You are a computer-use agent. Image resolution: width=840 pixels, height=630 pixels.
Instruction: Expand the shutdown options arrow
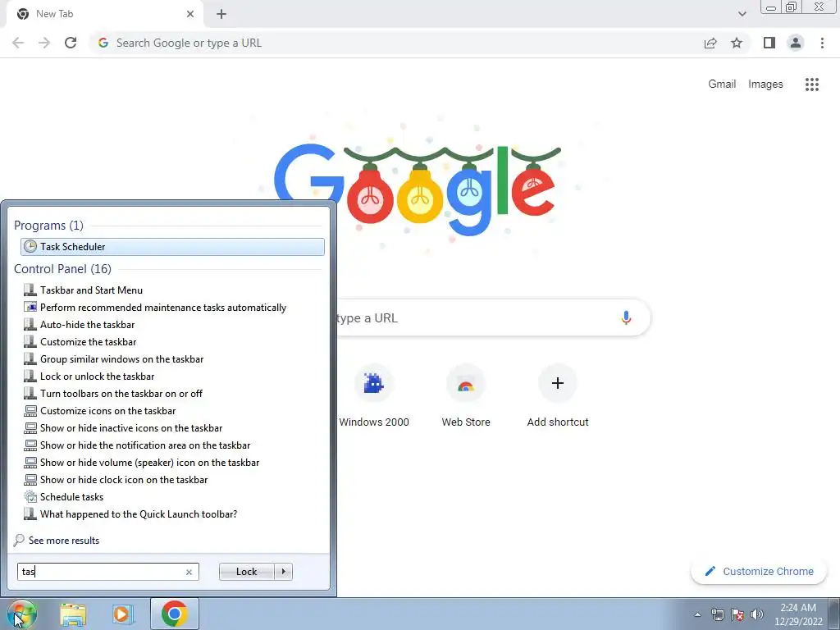pyautogui.click(x=283, y=572)
